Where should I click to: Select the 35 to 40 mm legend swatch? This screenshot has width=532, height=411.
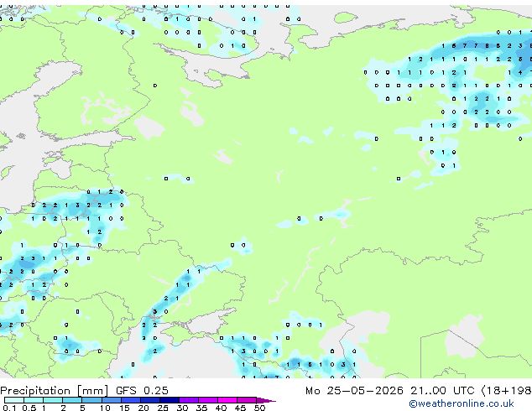coord(208,400)
